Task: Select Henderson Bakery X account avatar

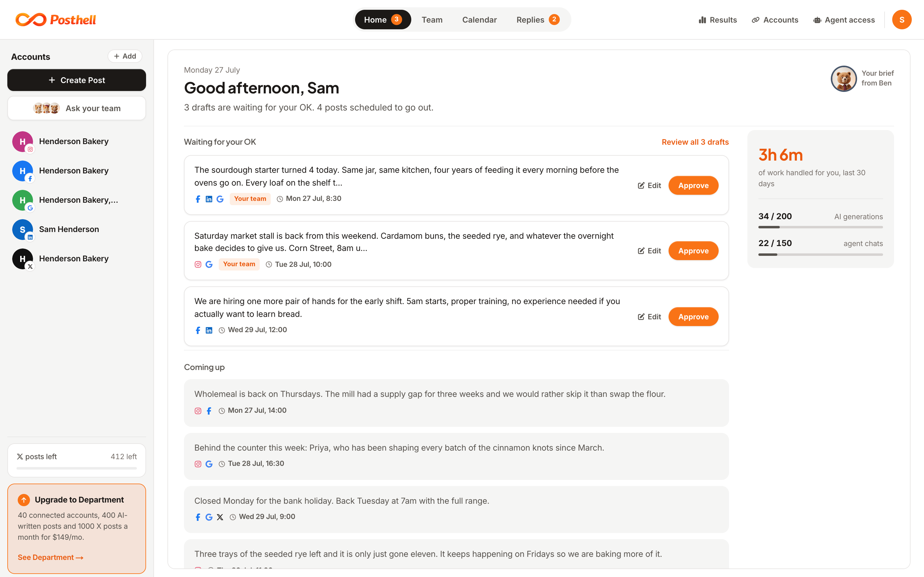Action: tap(23, 259)
